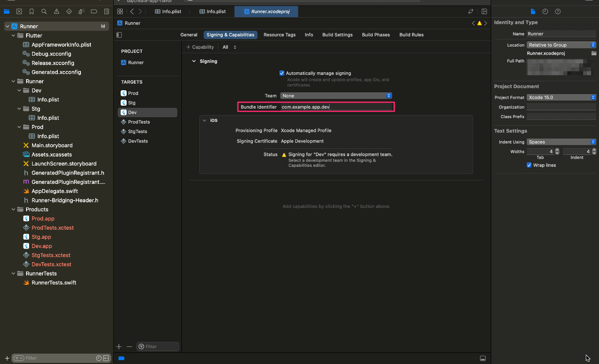The image size is (599, 364).
Task: Open the first Info.plist editor tab
Action: (168, 12)
